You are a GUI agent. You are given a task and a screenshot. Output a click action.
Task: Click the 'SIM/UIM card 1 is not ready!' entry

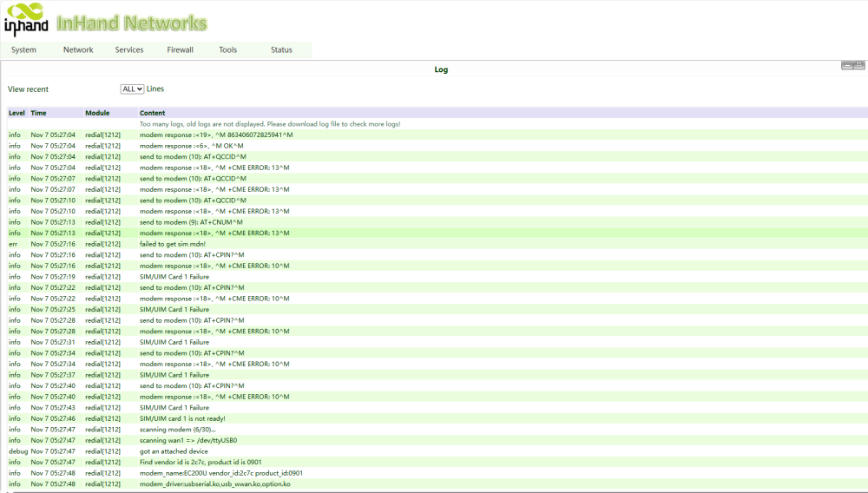tap(182, 418)
